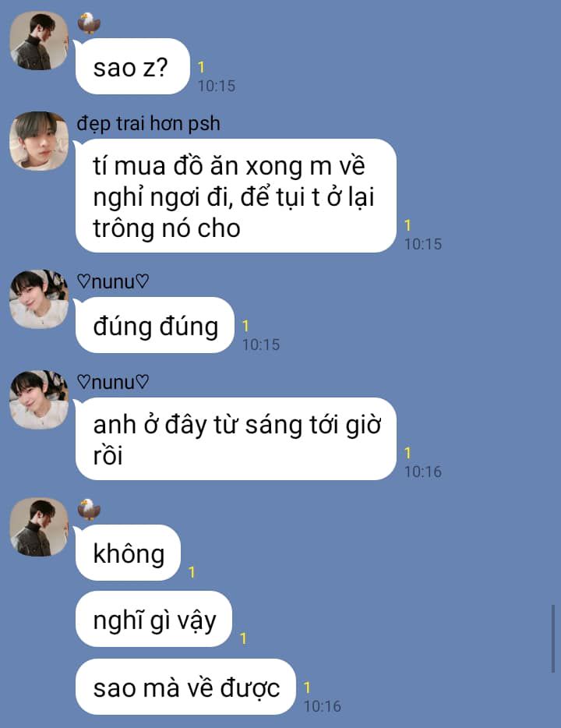Image resolution: width=561 pixels, height=728 pixels.
Task: Open the avatar of "đẹp trai hơn psh"
Action: pos(39,141)
